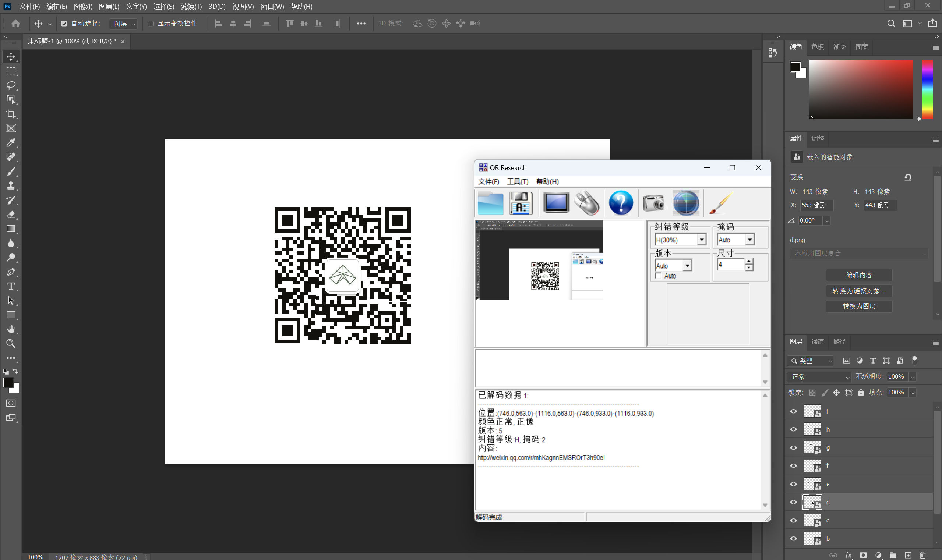Click blue help question mark icon

point(621,203)
